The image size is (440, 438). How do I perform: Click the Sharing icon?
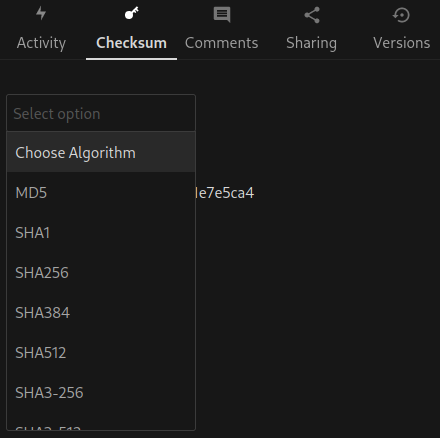(x=312, y=15)
